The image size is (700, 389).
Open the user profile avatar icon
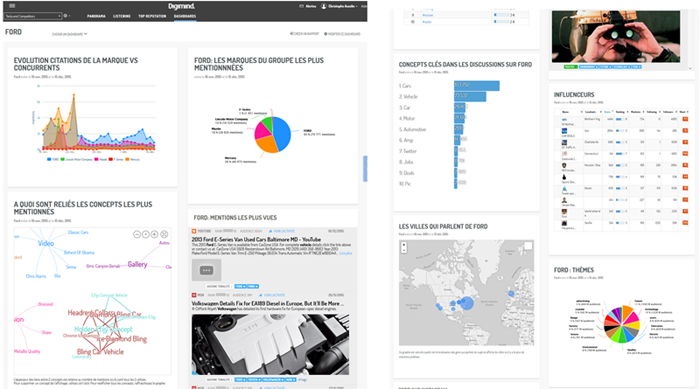[324, 6]
